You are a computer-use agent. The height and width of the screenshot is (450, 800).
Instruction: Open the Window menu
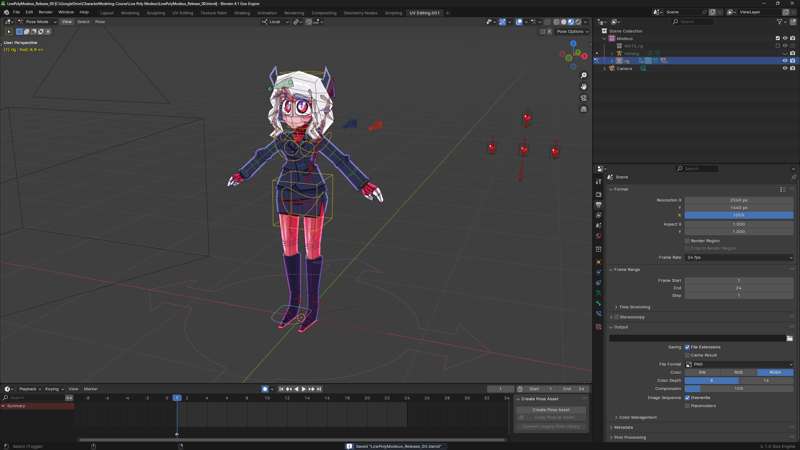pyautogui.click(x=66, y=12)
